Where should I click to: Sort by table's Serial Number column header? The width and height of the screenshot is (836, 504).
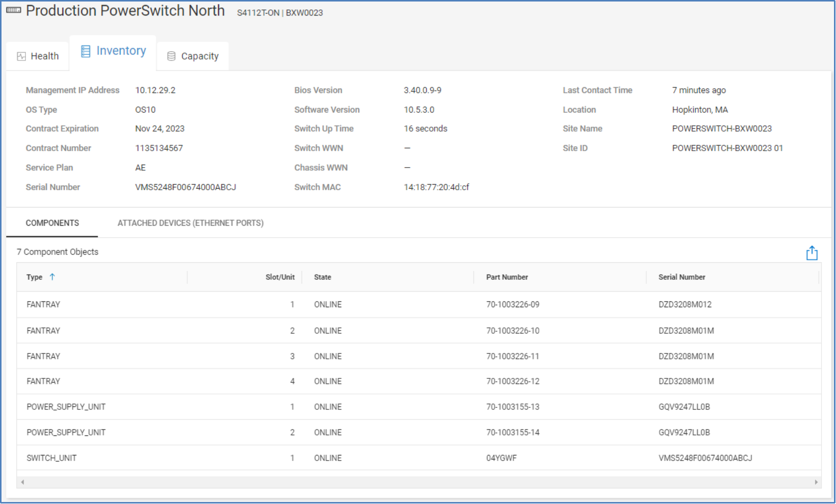(682, 277)
